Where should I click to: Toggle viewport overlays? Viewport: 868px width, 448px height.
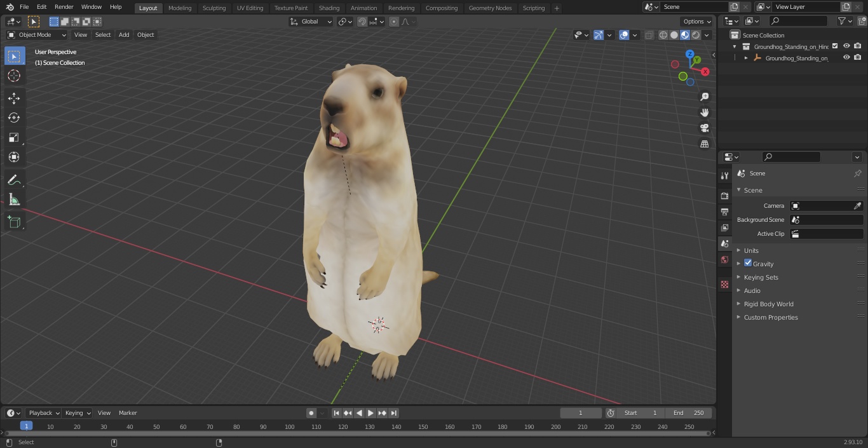point(624,35)
